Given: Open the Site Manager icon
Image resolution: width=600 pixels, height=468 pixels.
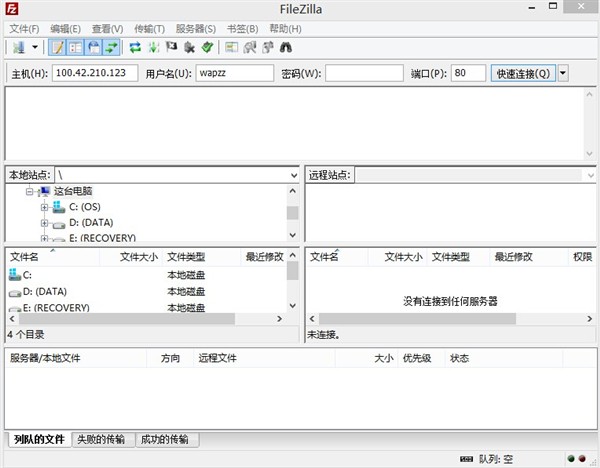Looking at the screenshot, I should click(x=18, y=47).
